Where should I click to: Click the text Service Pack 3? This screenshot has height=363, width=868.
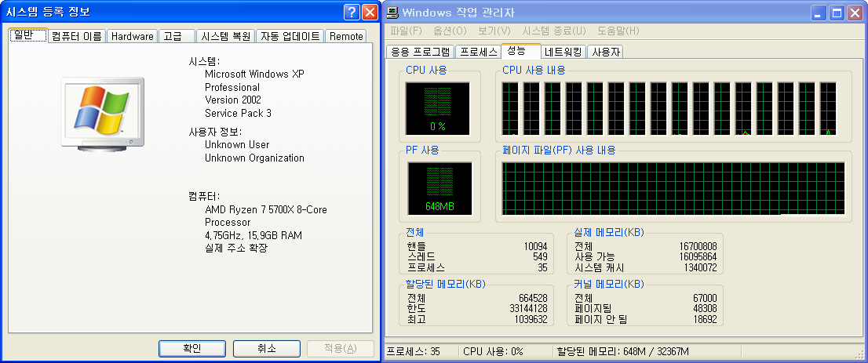[x=238, y=113]
